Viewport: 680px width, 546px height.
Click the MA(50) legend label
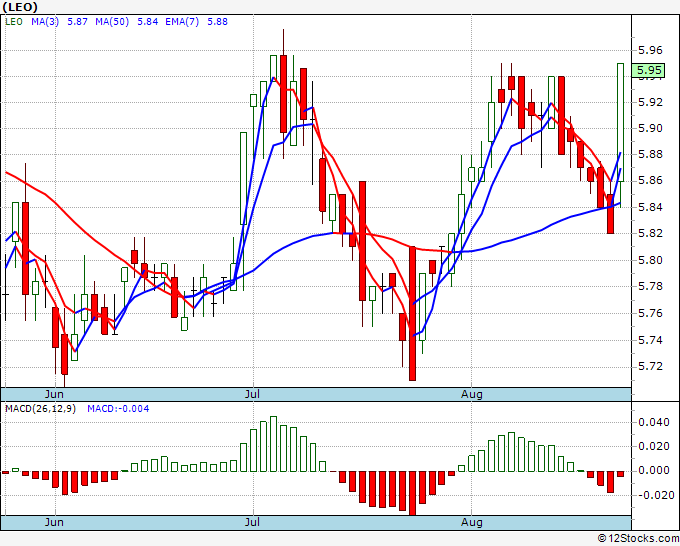click(x=112, y=22)
